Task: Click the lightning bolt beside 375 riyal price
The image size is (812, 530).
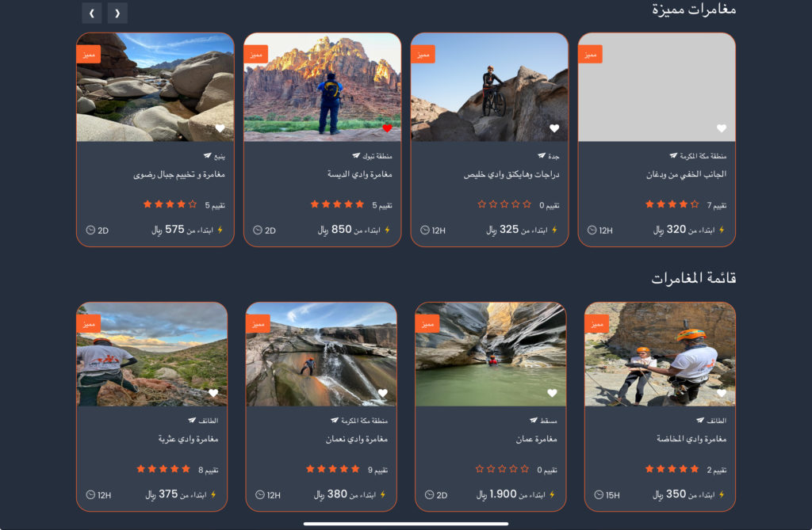Action: pyautogui.click(x=213, y=495)
